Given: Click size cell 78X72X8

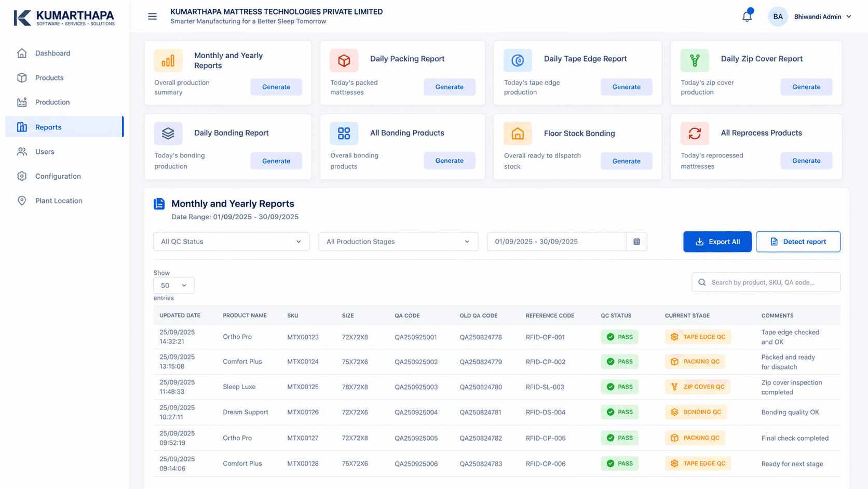Looking at the screenshot, I should (x=355, y=387).
